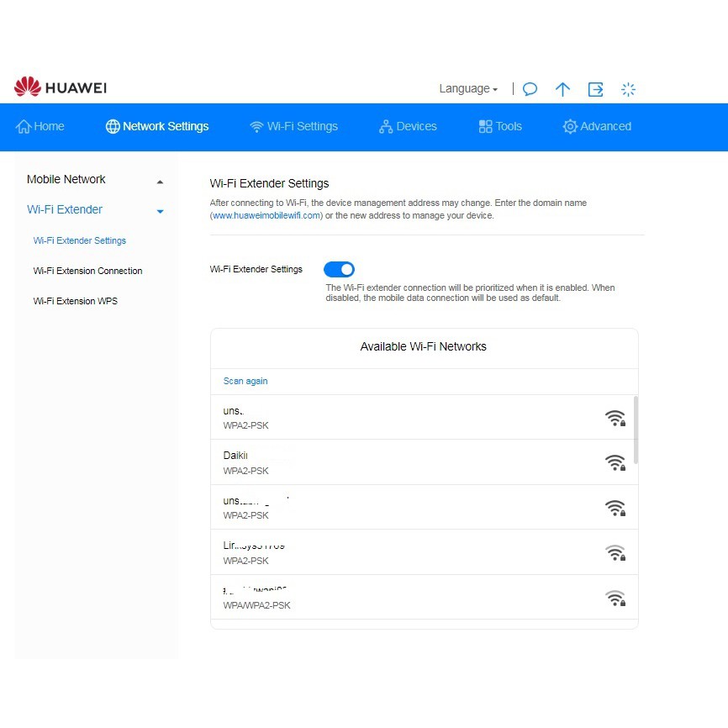728x728 pixels.
Task: Click the Home house icon
Action: 24,127
